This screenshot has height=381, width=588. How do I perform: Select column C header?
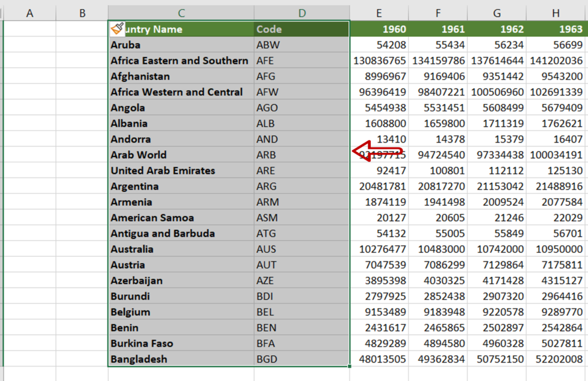click(x=181, y=13)
